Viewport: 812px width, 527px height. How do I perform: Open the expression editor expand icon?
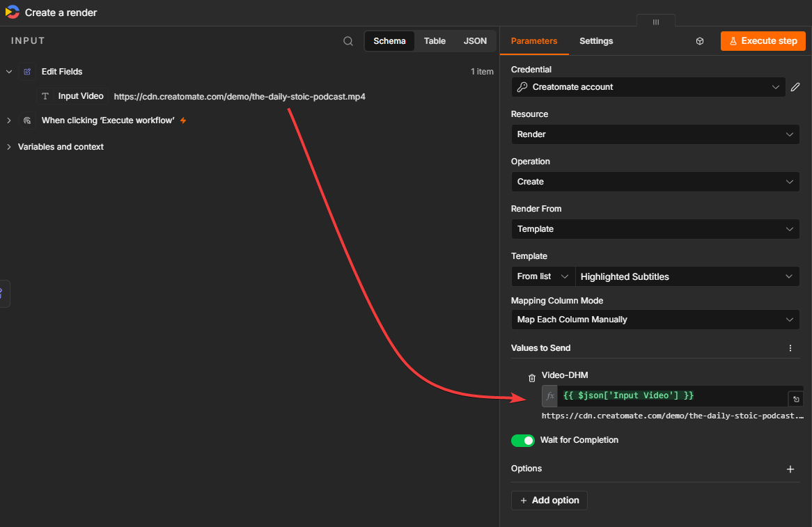point(796,399)
